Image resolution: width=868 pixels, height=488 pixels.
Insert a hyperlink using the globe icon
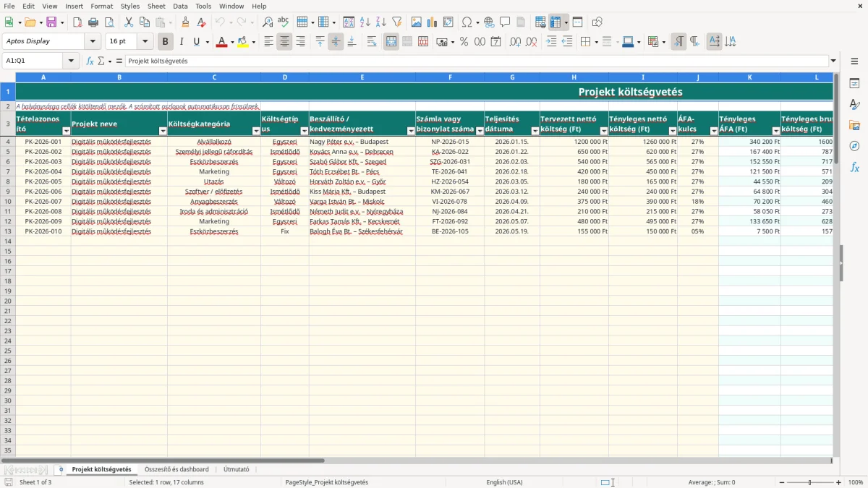point(489,22)
